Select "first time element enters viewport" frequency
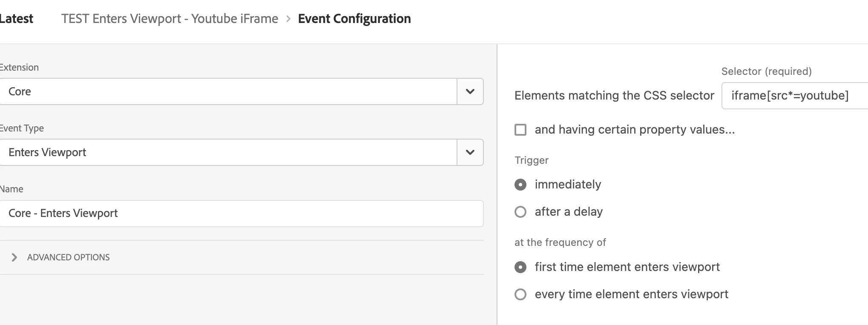The width and height of the screenshot is (868, 325). coord(520,267)
